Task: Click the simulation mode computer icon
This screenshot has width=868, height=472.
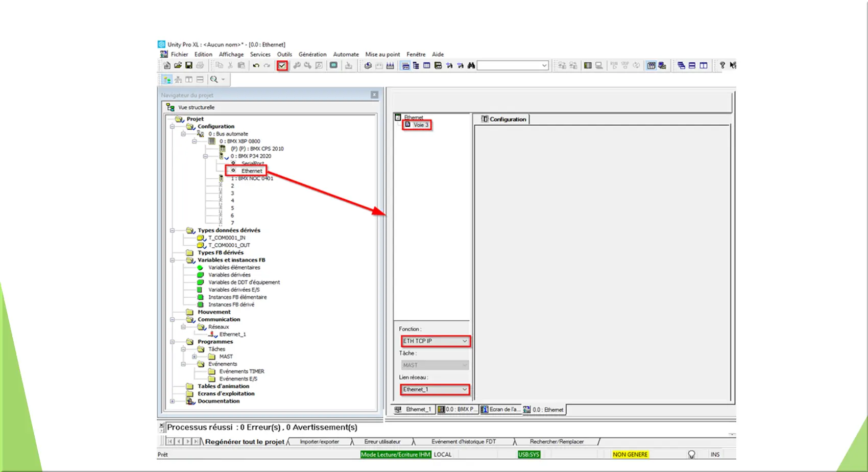Action: (662, 65)
